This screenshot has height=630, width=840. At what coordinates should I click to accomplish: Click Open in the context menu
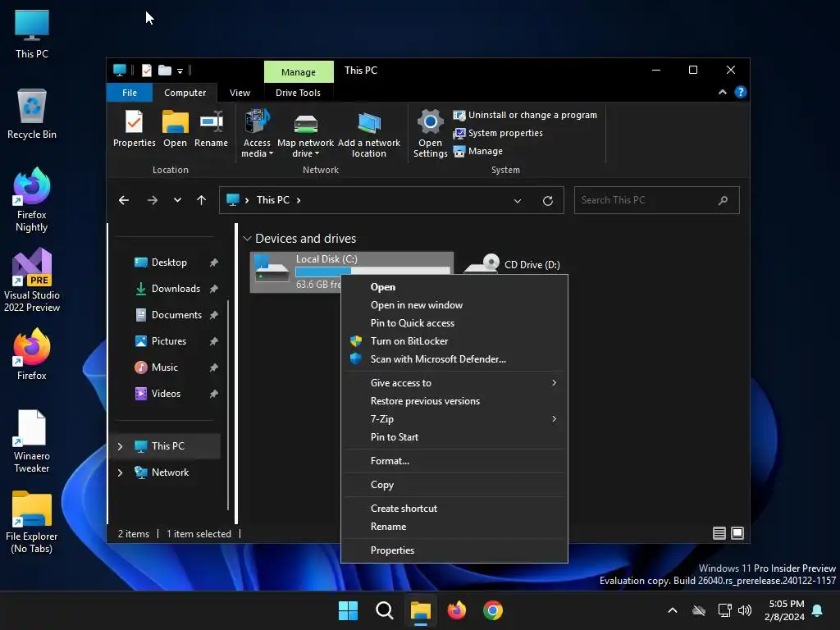[454, 287]
